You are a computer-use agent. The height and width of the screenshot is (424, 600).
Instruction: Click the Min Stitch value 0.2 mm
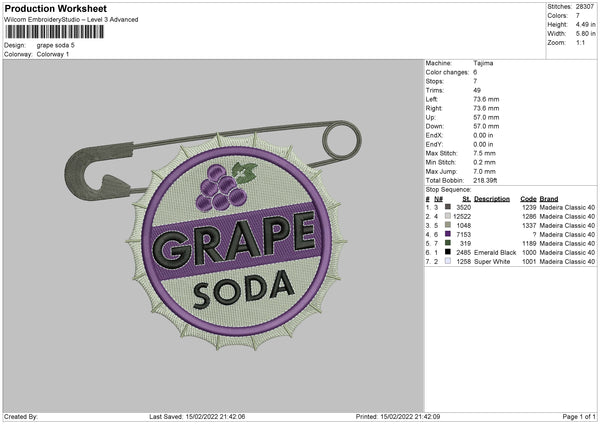[x=484, y=162]
